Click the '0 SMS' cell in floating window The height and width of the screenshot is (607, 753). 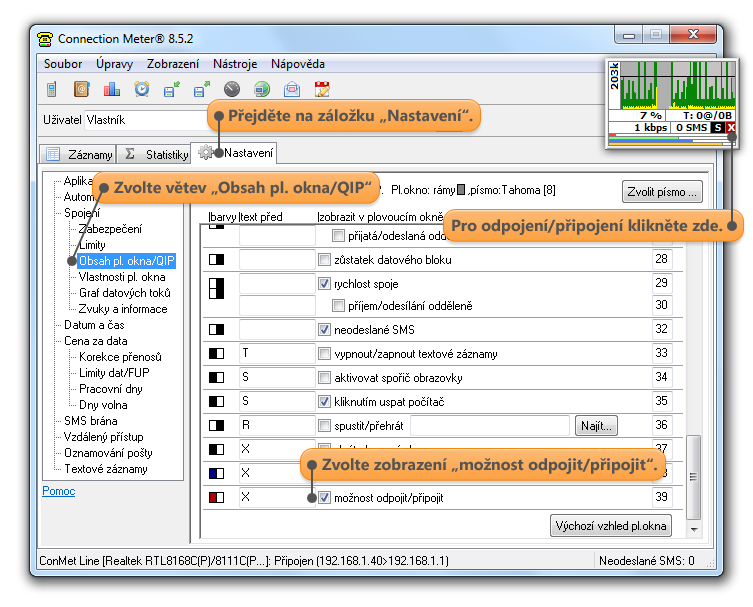pyautogui.click(x=691, y=128)
